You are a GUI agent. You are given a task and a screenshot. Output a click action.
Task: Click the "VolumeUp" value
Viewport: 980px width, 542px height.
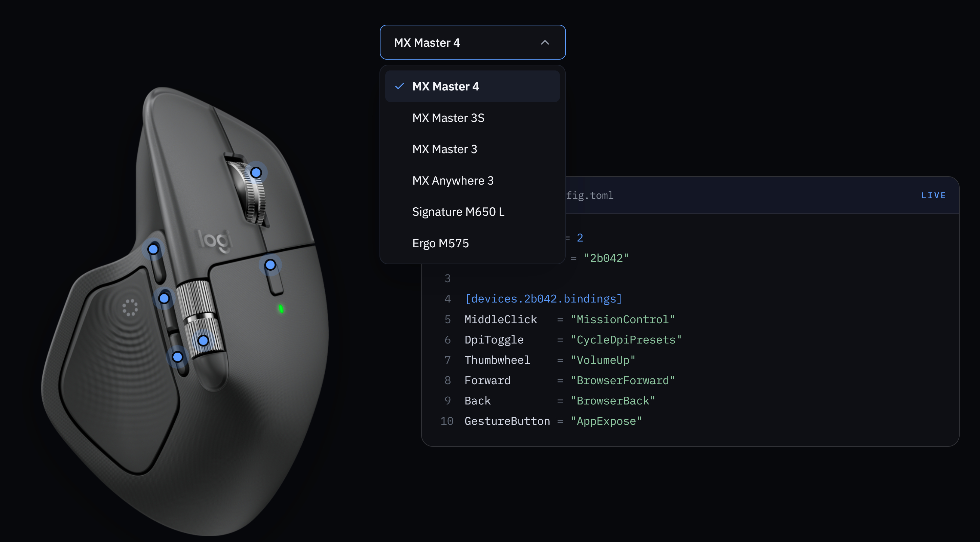pyautogui.click(x=603, y=360)
